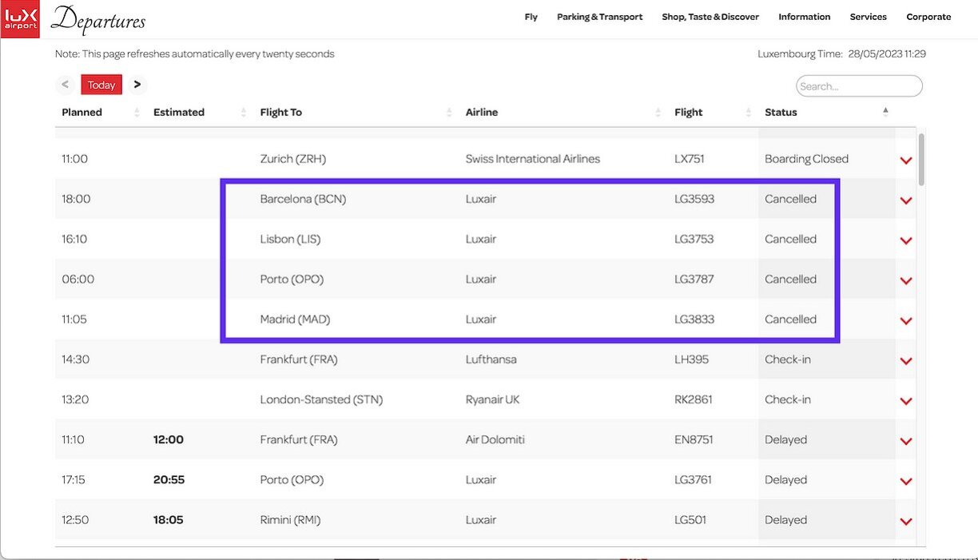Expand Frankfurt LH395 flight details
The height and width of the screenshot is (560, 978).
[905, 361]
